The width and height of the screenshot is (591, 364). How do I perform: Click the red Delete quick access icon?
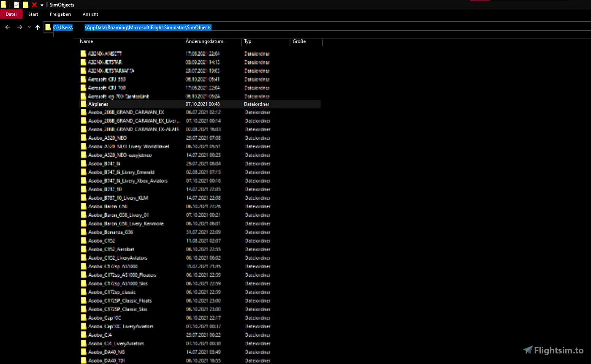[x=35, y=5]
